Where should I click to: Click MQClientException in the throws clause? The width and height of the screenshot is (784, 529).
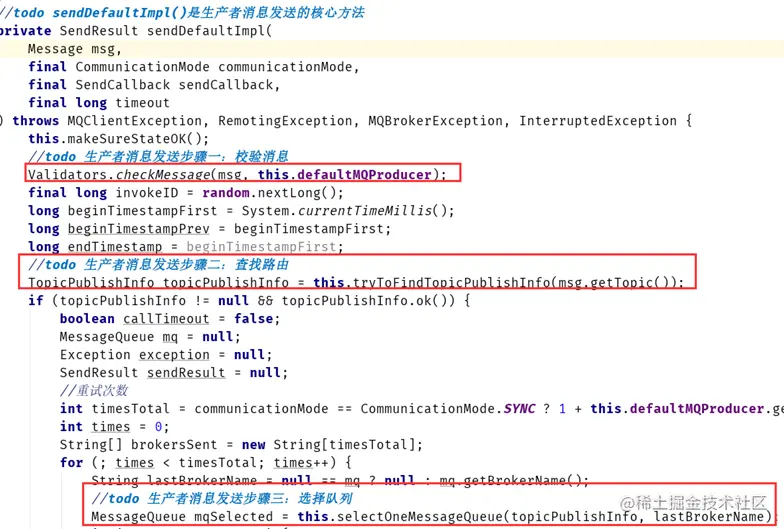[x=135, y=121]
